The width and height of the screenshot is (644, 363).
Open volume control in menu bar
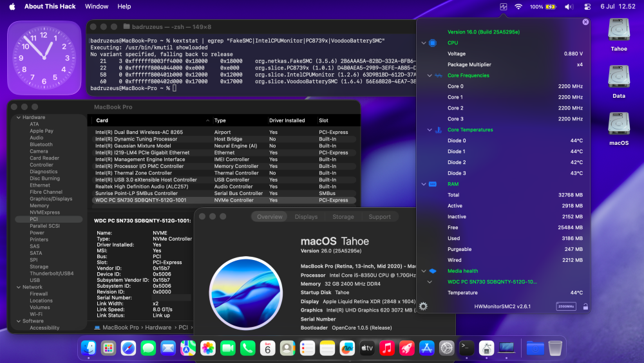[569, 6]
